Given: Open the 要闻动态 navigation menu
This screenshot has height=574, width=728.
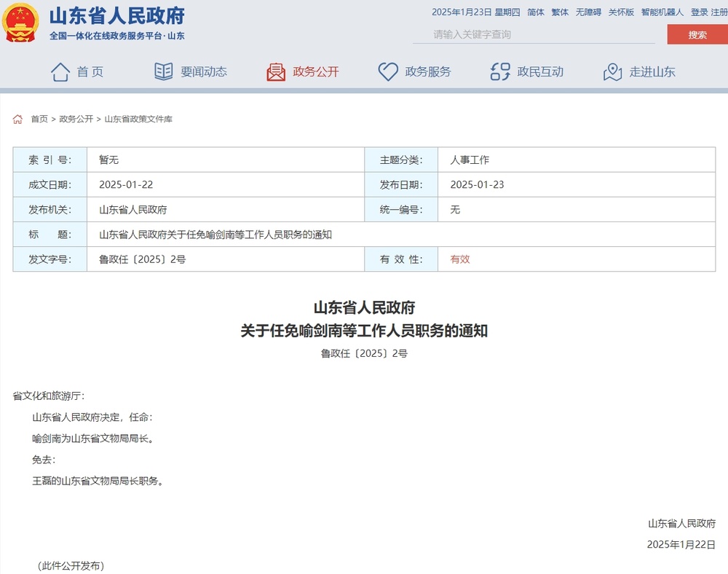Looking at the screenshot, I should [204, 71].
